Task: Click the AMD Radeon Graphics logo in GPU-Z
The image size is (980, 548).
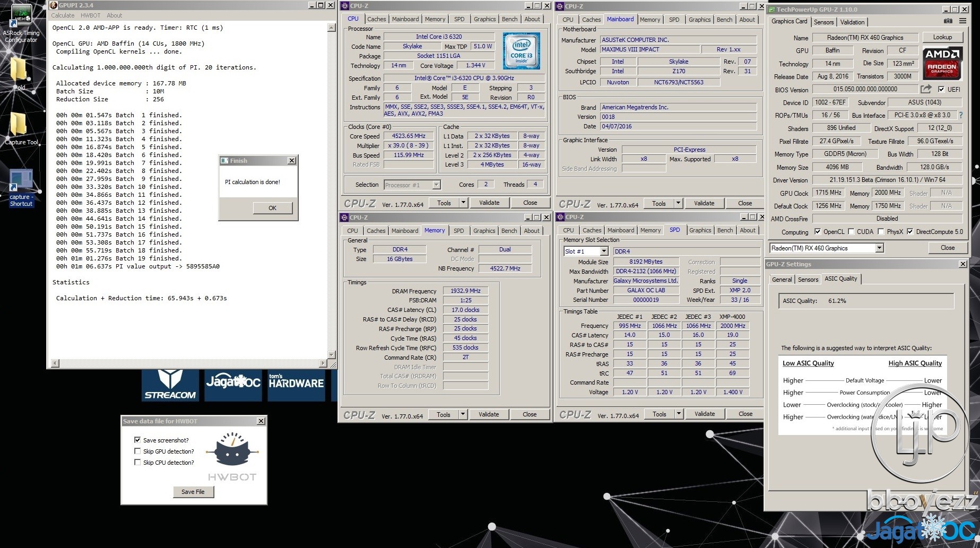Action: point(942,63)
